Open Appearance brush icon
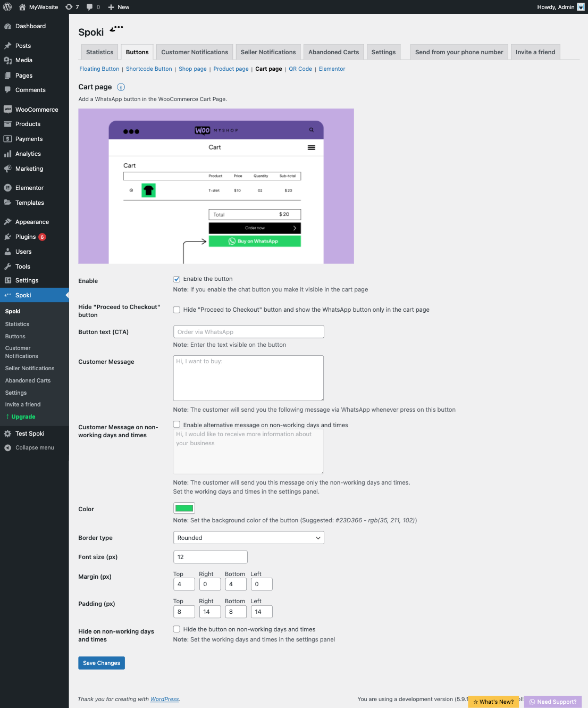588x708 pixels. [7, 222]
